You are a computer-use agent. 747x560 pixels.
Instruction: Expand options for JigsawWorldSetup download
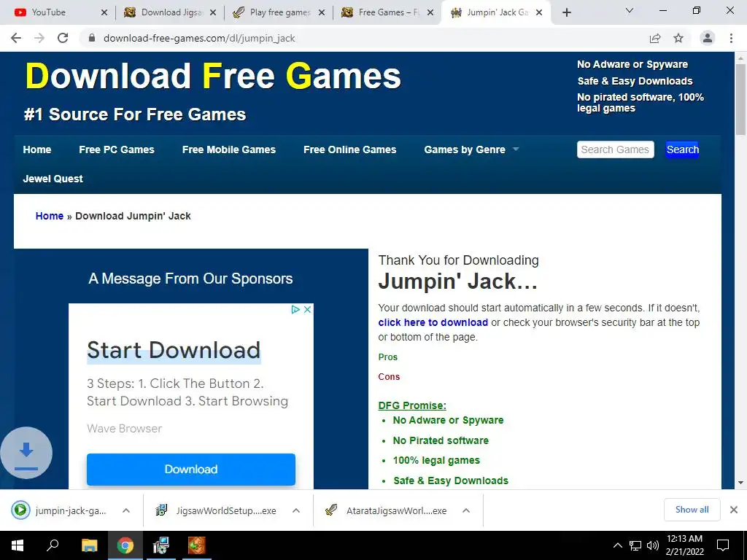296,510
